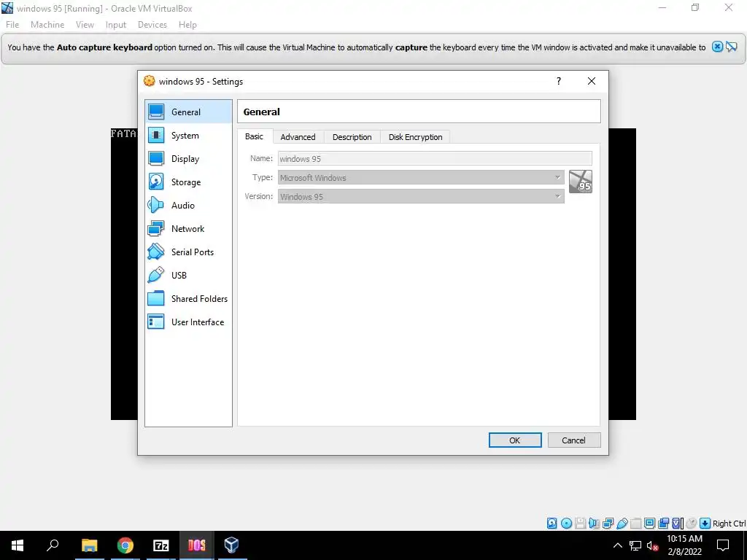The height and width of the screenshot is (560, 747).
Task: Open the Audio settings section
Action: click(188, 205)
